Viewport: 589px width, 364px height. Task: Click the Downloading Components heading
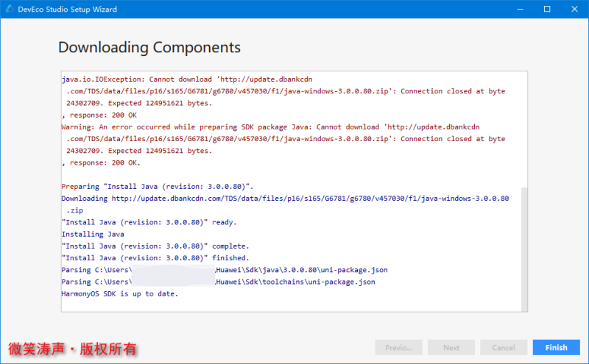(x=149, y=47)
